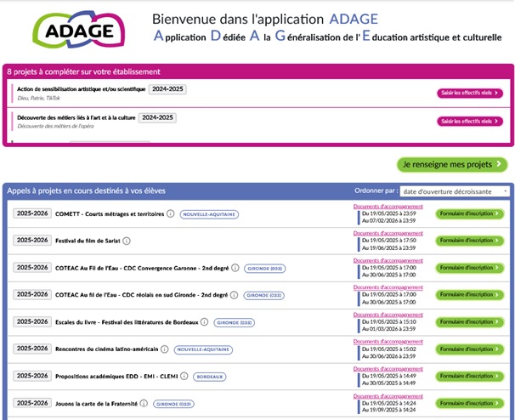Click the 2025-2026 badge on COMETT row
Viewport: 515px width, 420px height.
click(x=32, y=213)
